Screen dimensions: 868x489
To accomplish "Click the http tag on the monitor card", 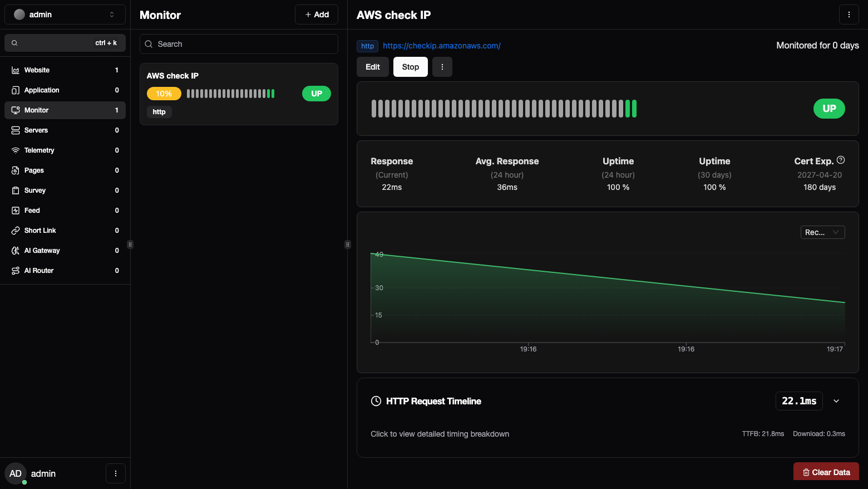I will pyautogui.click(x=159, y=112).
